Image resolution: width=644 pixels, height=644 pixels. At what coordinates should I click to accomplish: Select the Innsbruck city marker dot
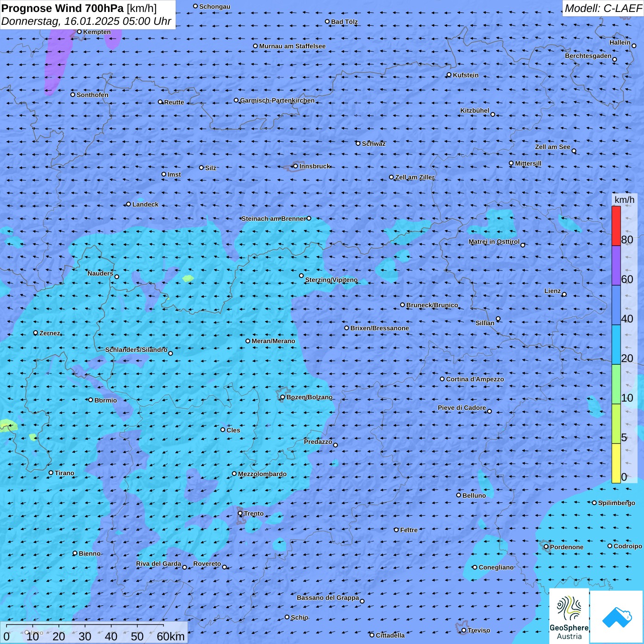295,166
